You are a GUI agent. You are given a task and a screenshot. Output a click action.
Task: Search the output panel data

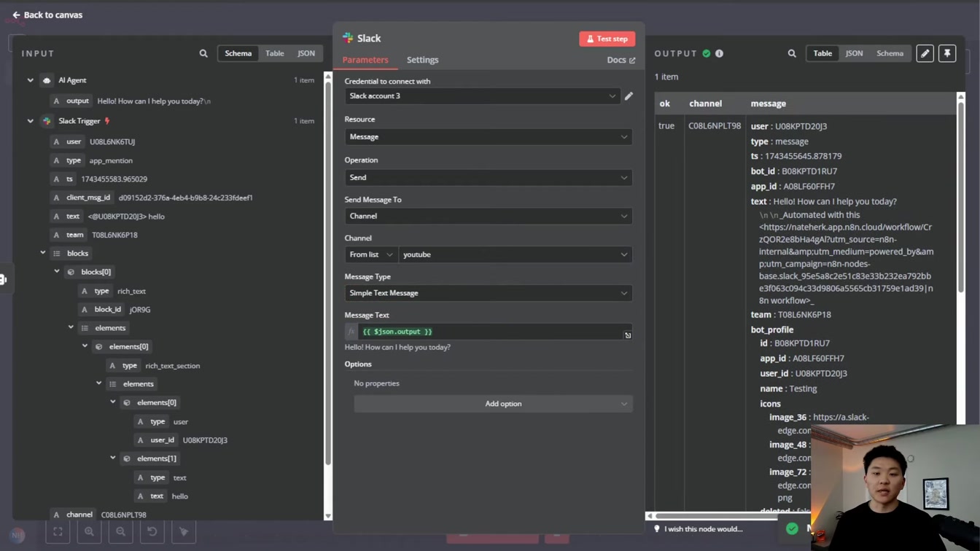click(x=792, y=53)
